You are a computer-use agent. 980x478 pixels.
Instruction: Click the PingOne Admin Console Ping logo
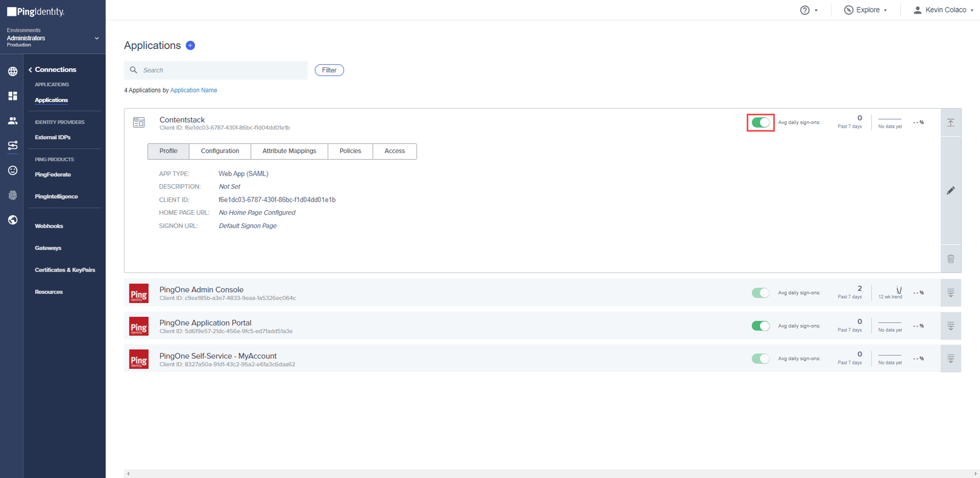coord(139,293)
